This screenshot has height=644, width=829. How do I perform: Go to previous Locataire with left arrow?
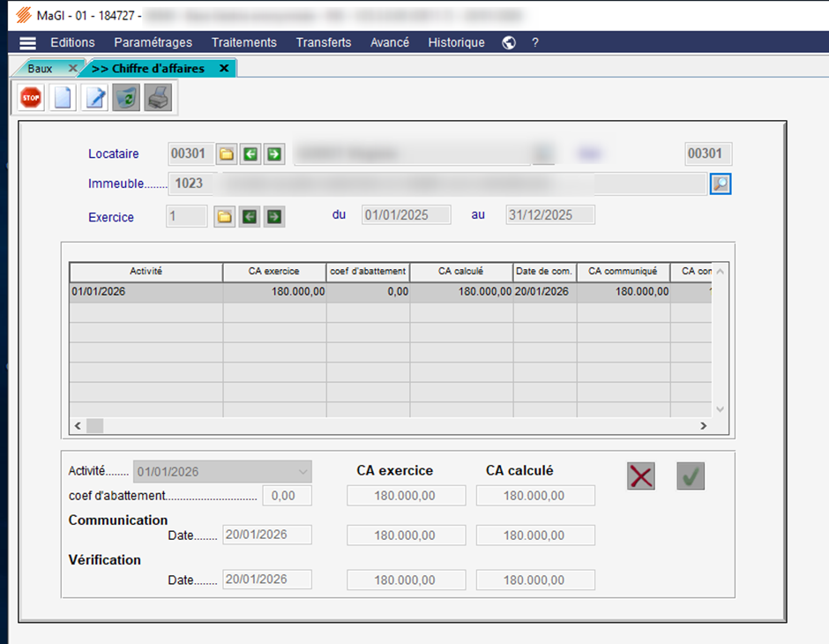pyautogui.click(x=250, y=154)
